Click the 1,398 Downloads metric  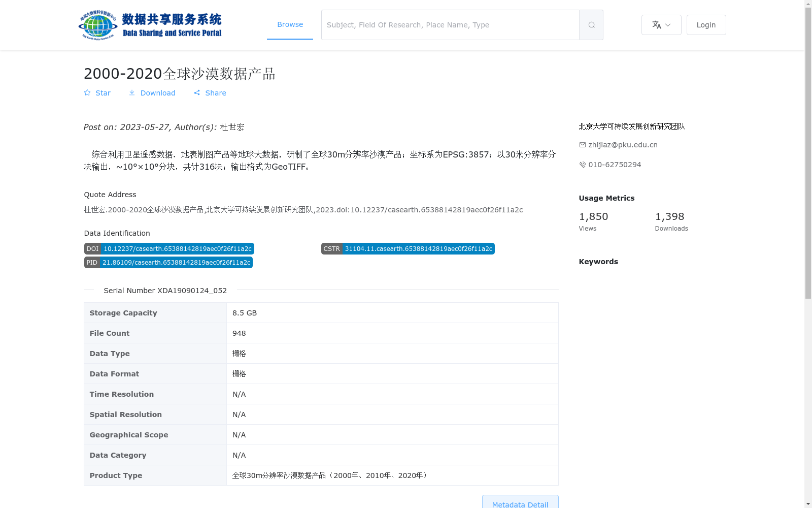point(671,221)
